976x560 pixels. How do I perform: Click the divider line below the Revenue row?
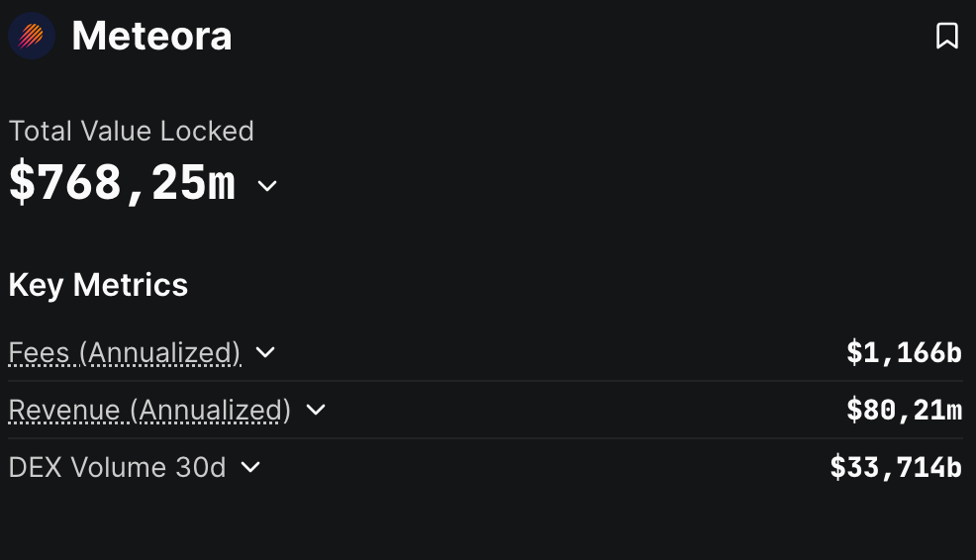coord(485,438)
